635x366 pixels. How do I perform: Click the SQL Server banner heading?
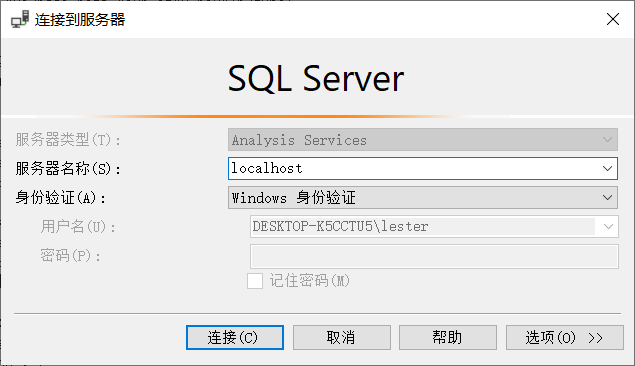click(316, 78)
